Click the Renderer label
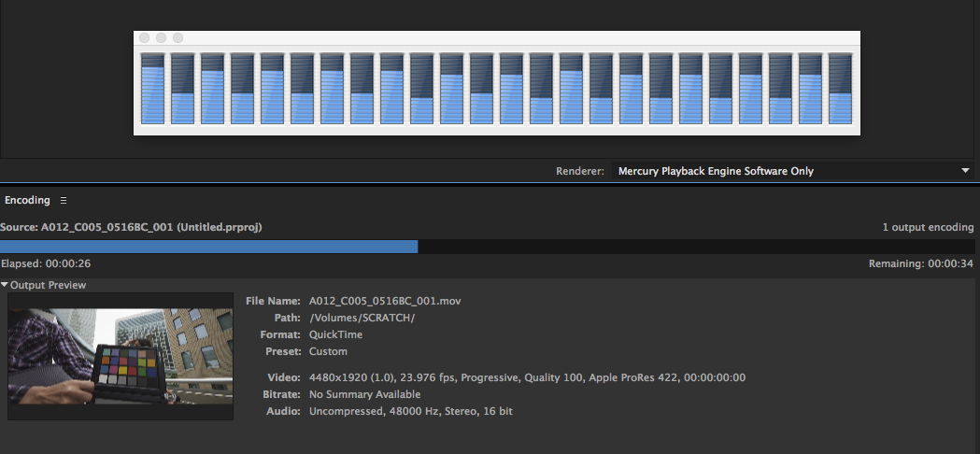The image size is (980, 454). coord(580,171)
